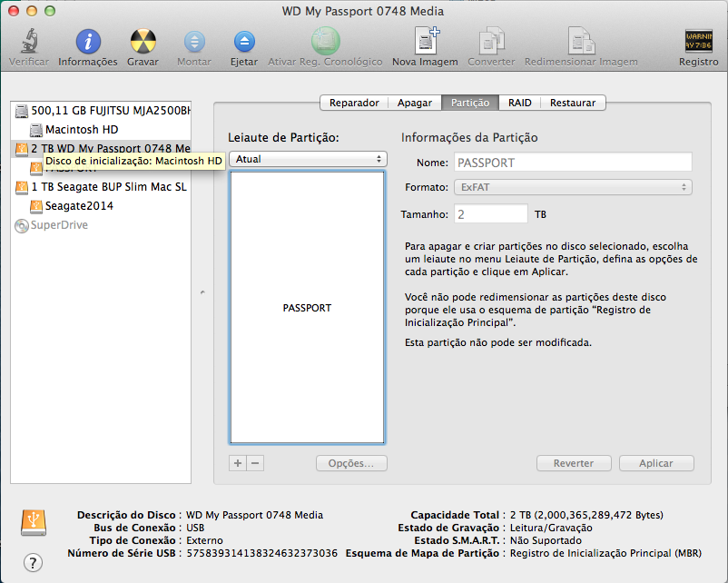Image resolution: width=728 pixels, height=583 pixels.
Task: Select the Seagate2014 volume in sidebar
Action: [79, 206]
